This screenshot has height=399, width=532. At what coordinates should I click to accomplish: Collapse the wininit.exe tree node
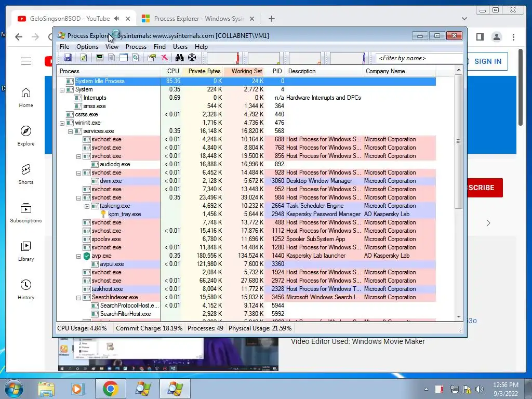[x=62, y=123]
